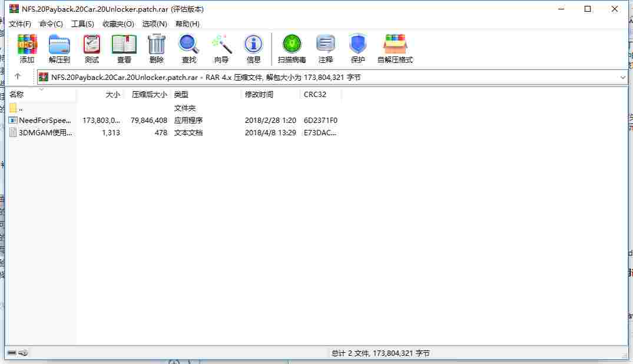Click the SFX (自解压格式) icon

tap(395, 44)
